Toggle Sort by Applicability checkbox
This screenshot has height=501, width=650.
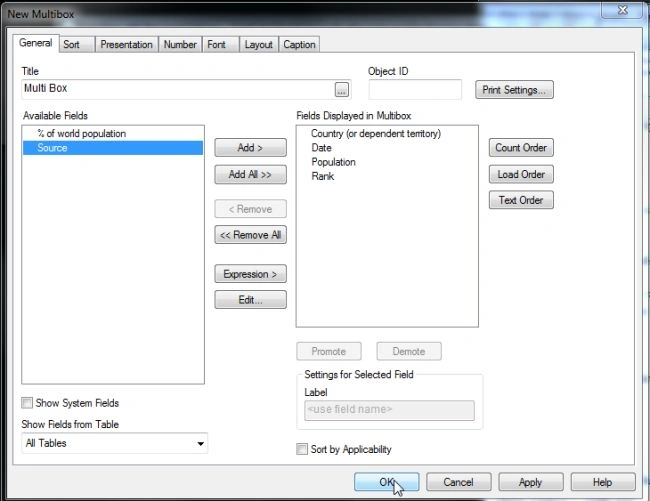coord(302,449)
